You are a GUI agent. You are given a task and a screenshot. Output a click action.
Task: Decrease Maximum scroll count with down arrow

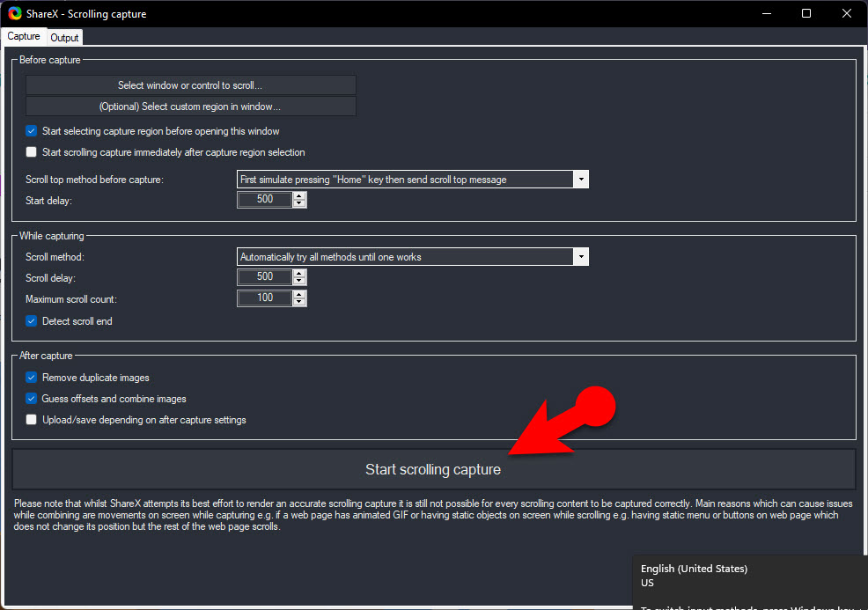pyautogui.click(x=299, y=302)
